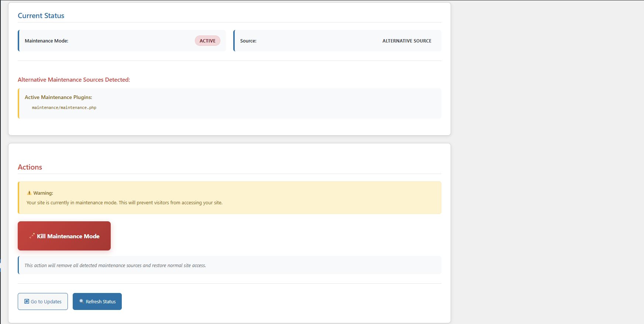
Task: Click the Actions section heading
Action: [x=30, y=167]
